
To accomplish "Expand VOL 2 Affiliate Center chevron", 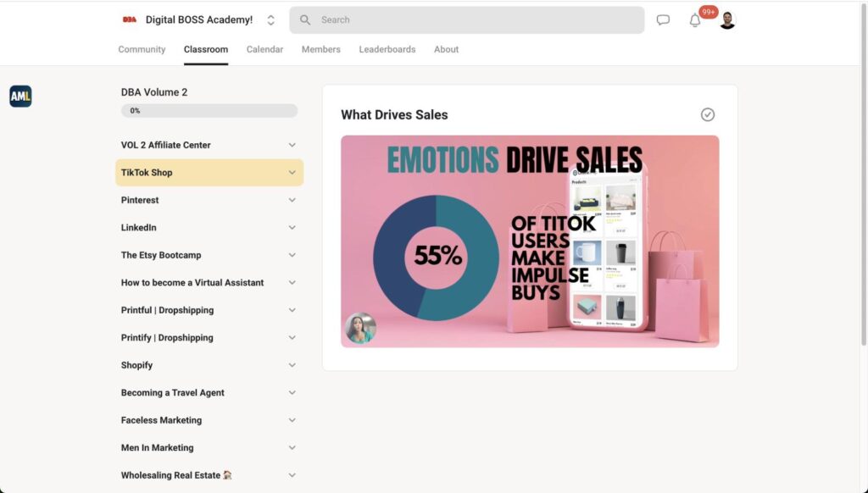I will click(292, 145).
